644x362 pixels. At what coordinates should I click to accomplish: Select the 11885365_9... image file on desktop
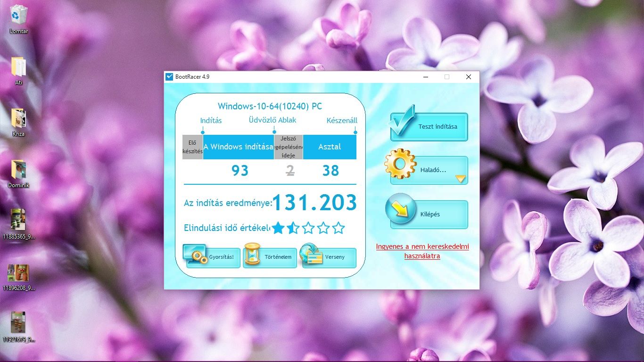(18, 225)
